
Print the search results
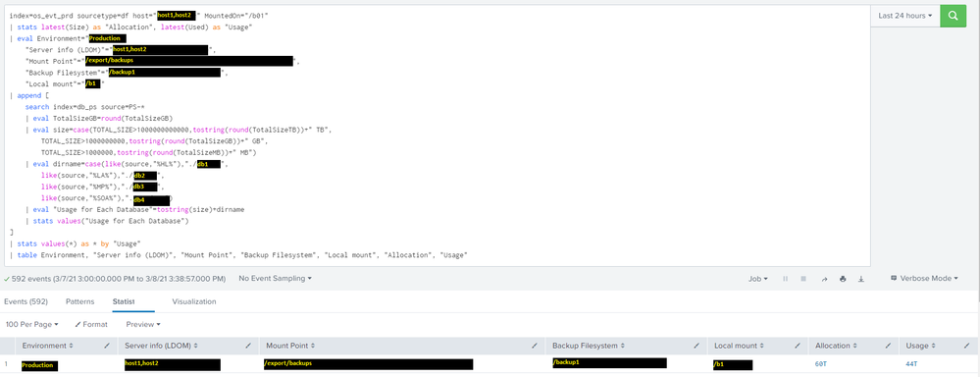click(x=843, y=279)
